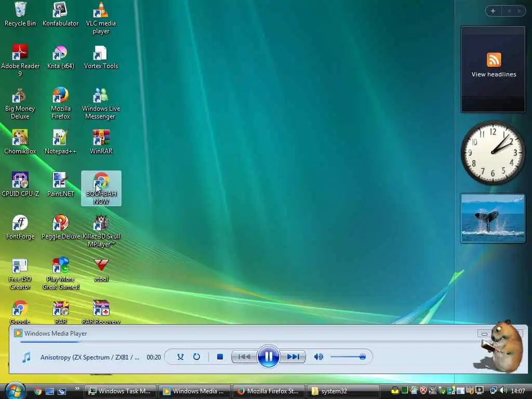Open the View headlines feed gadget
The image size is (532, 399).
493,69
